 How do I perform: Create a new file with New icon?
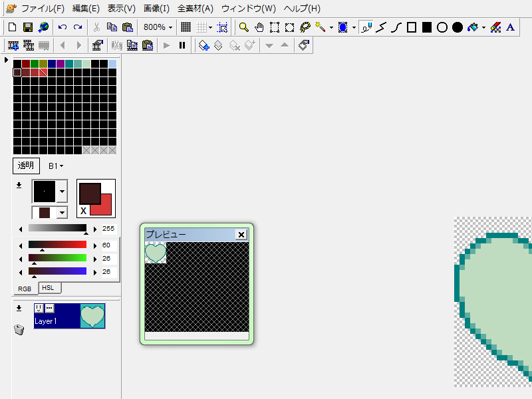coord(12,27)
